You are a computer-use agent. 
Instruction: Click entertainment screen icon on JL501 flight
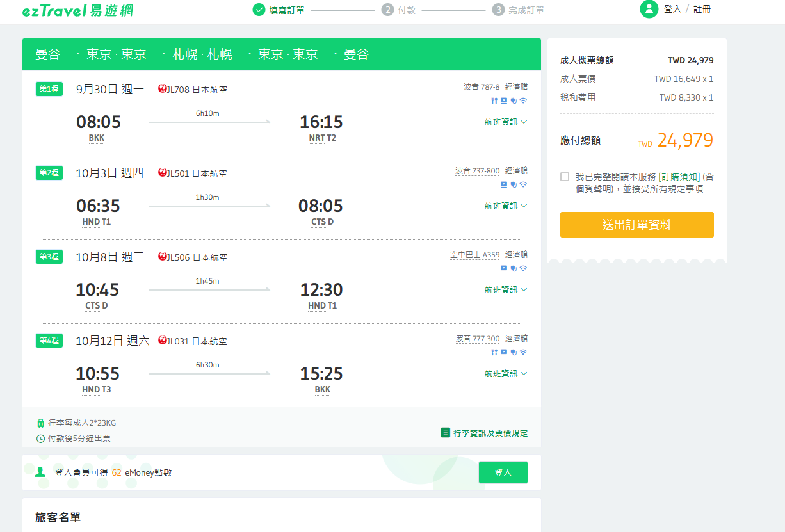coord(504,184)
